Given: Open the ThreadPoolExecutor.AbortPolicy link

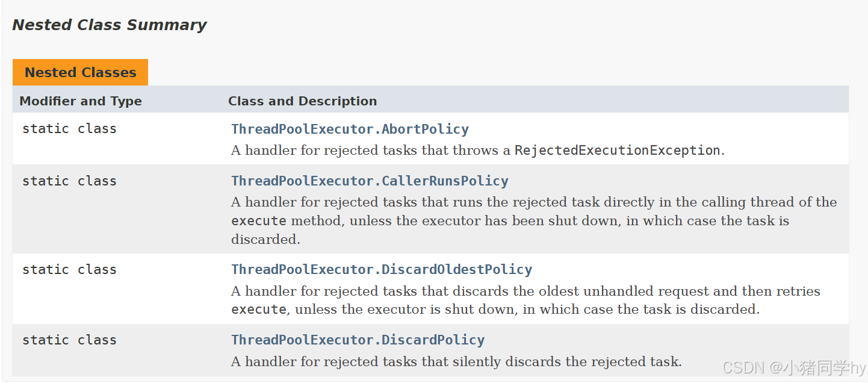Looking at the screenshot, I should [x=350, y=129].
